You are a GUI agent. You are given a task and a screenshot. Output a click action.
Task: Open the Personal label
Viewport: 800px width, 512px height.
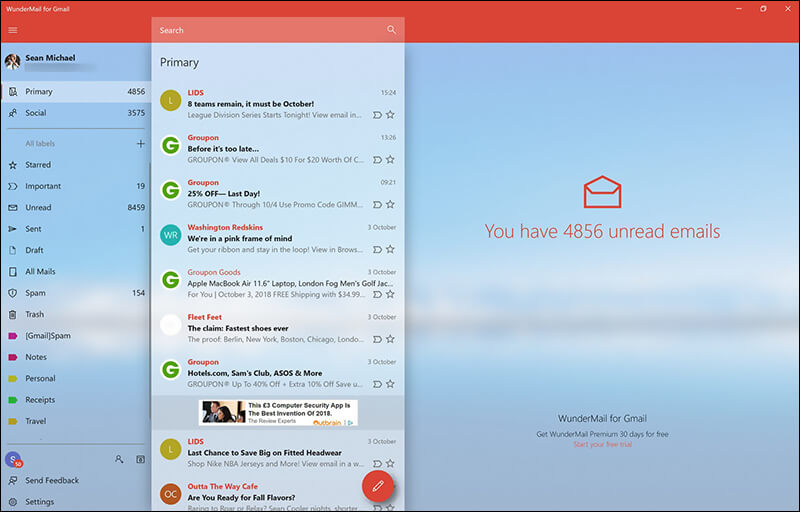[x=77, y=379]
